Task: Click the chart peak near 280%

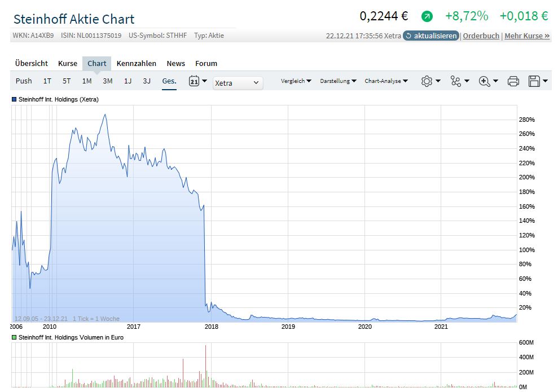Action: pyautogui.click(x=104, y=115)
